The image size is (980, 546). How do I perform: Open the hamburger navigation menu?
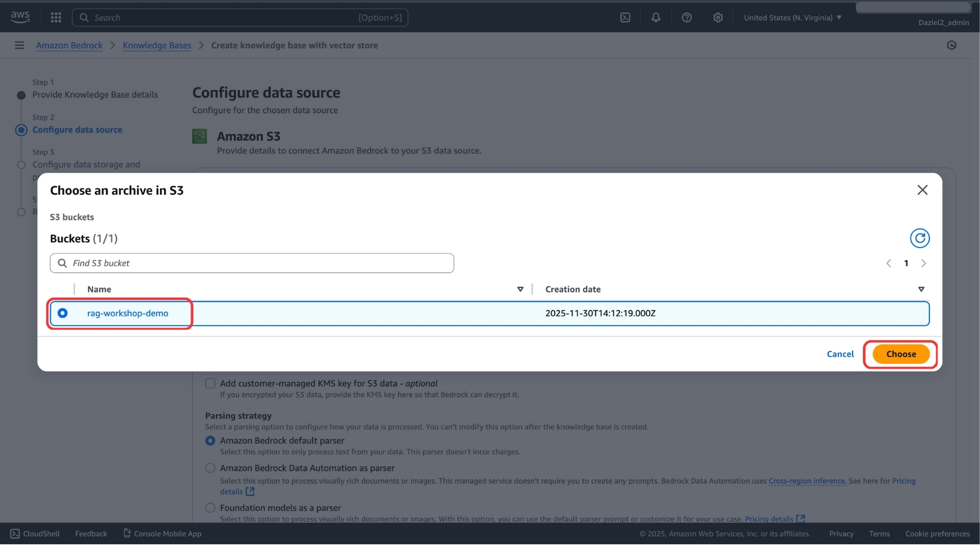(19, 45)
